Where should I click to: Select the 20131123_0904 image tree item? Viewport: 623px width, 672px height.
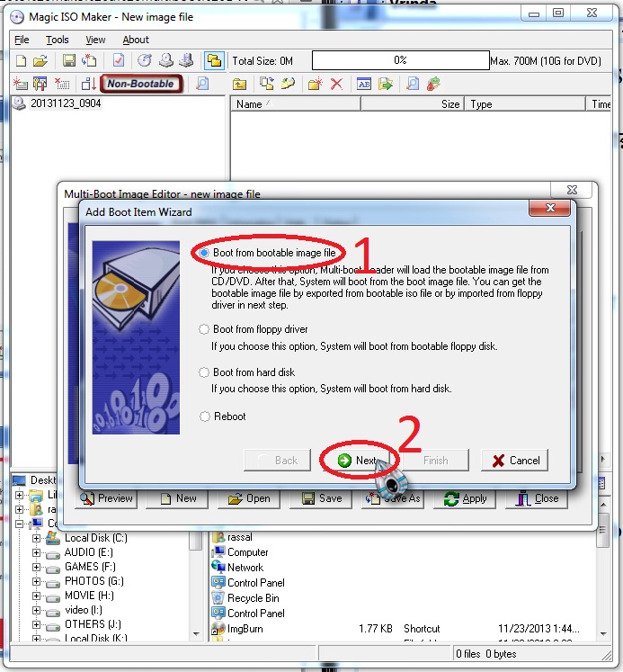click(66, 103)
